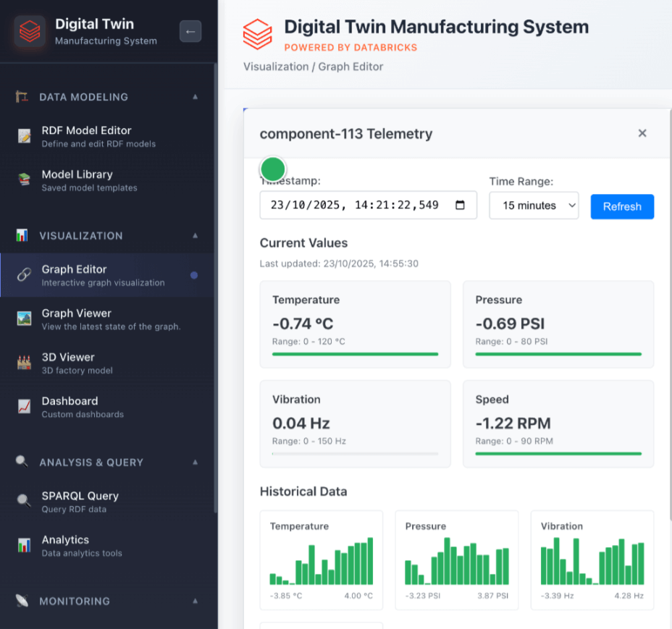
Task: Open the calendar picker in Timestamp field
Action: click(x=460, y=205)
